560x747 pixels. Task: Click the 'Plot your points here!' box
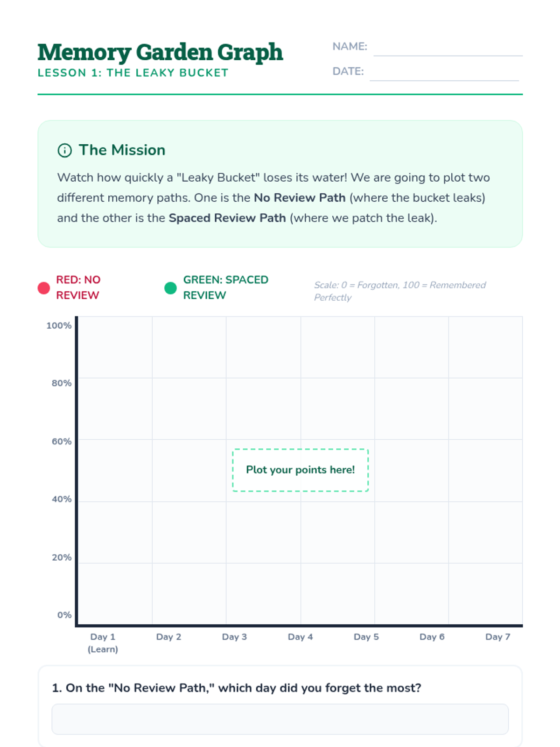[301, 470]
